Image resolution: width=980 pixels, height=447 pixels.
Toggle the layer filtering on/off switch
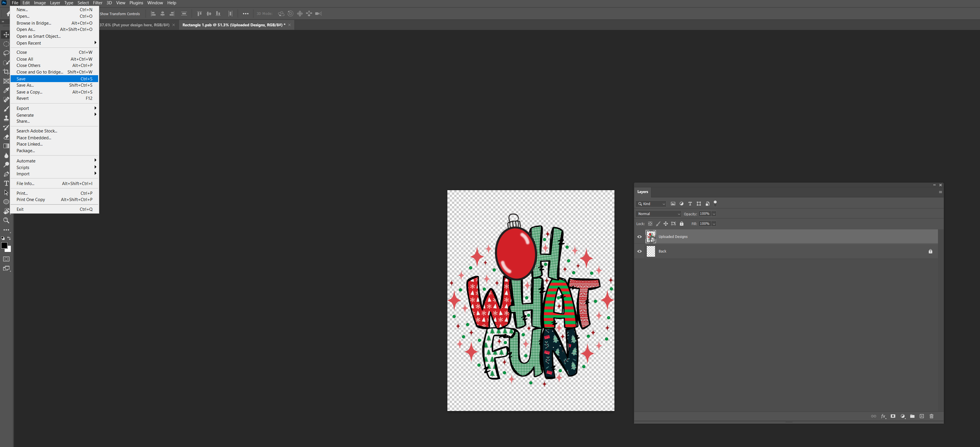(715, 203)
